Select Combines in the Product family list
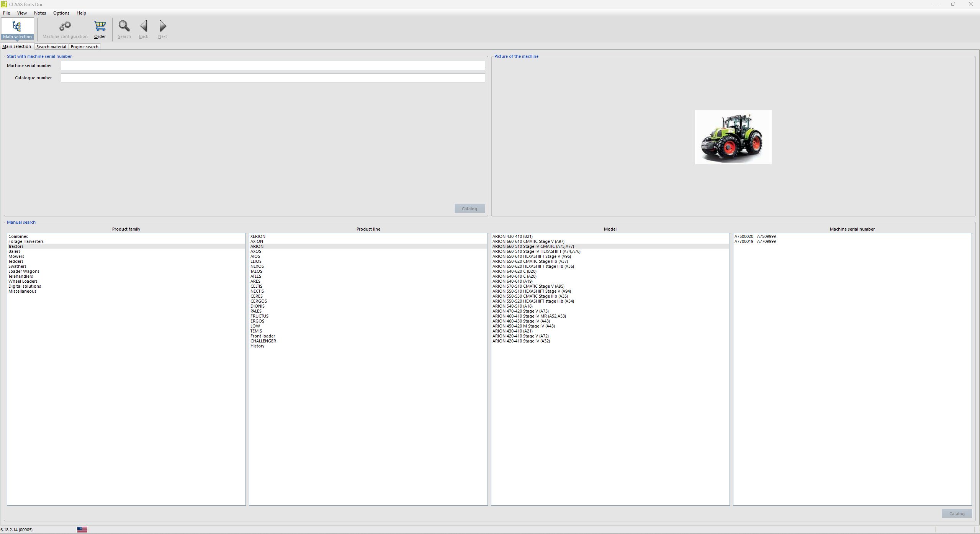Screen dimensions: 980x534 point(18,236)
